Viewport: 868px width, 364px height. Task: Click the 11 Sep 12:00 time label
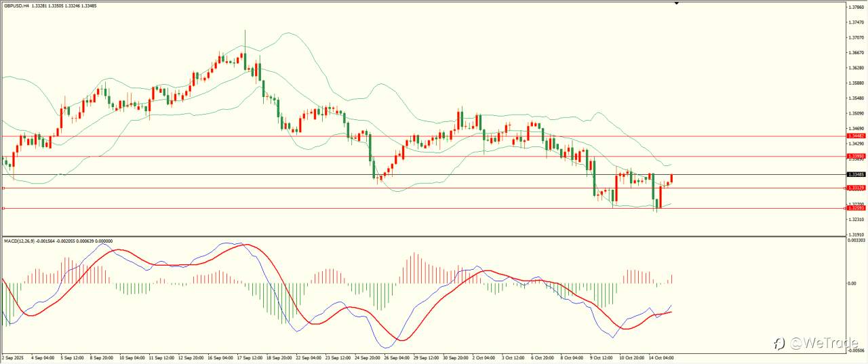pos(161,357)
